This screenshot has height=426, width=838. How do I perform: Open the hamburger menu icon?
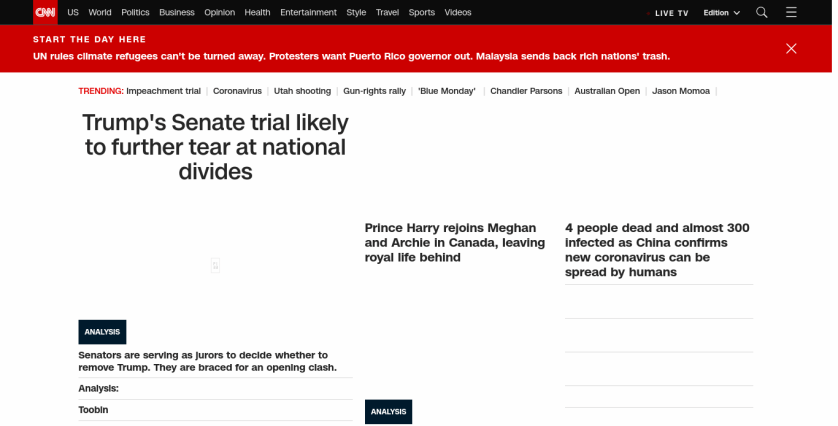(791, 12)
